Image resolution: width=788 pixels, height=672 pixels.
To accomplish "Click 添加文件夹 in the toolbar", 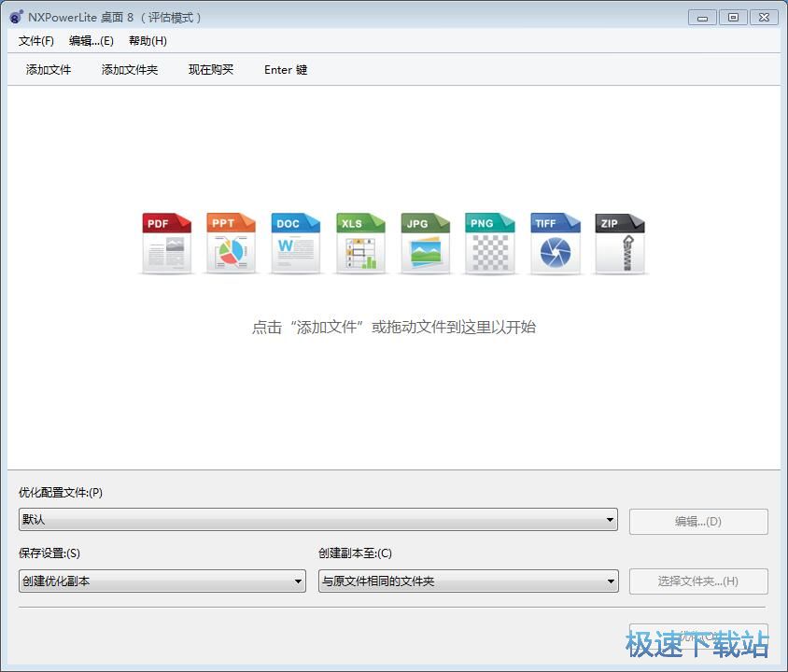I will click(x=130, y=69).
